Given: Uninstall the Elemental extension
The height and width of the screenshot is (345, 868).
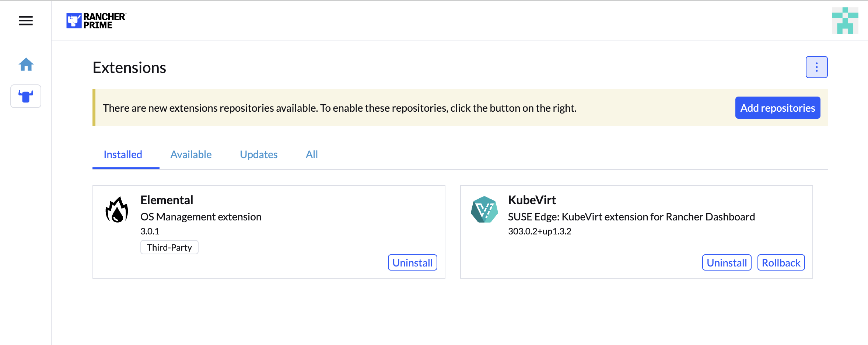Looking at the screenshot, I should [412, 263].
